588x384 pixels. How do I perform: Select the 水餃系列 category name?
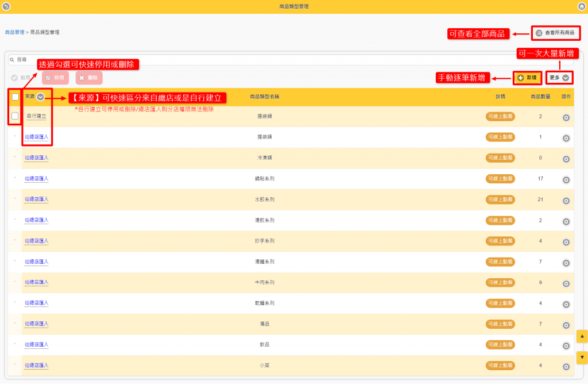[x=264, y=199]
